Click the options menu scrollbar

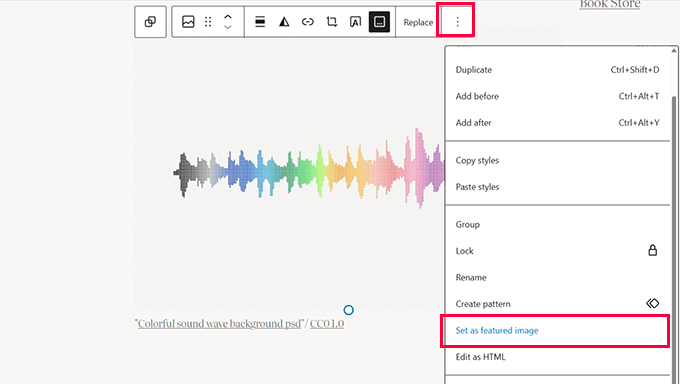[674, 239]
